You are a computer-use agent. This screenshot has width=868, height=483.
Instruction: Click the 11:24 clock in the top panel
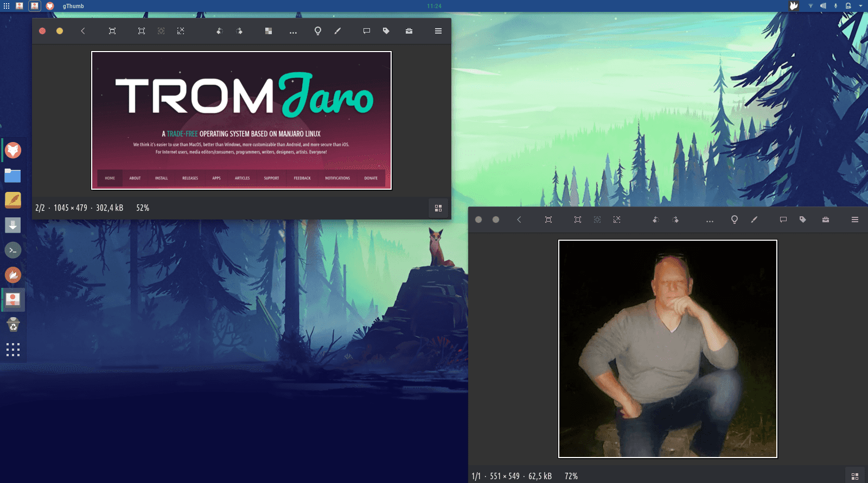434,6
